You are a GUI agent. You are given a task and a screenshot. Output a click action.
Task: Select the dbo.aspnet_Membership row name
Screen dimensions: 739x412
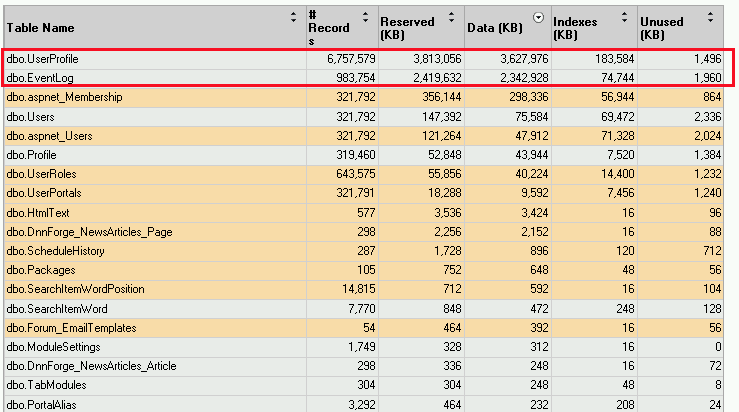[x=65, y=97]
